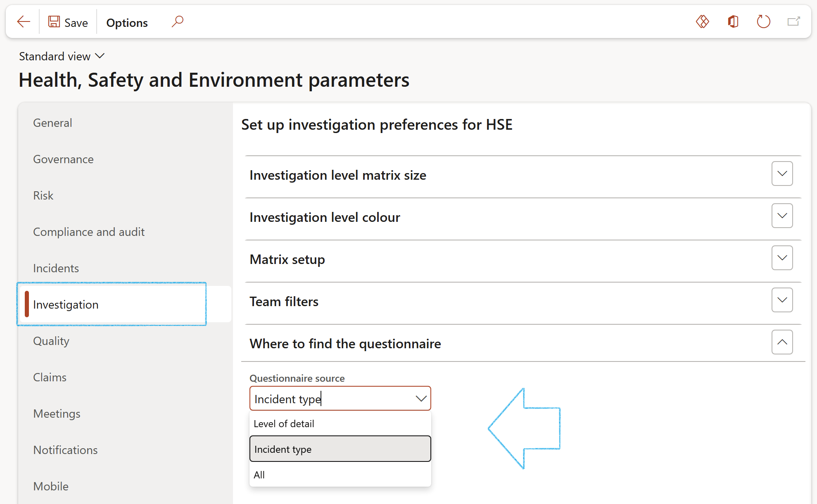Click the back arrow icon
This screenshot has height=504, width=817.
click(x=24, y=22)
